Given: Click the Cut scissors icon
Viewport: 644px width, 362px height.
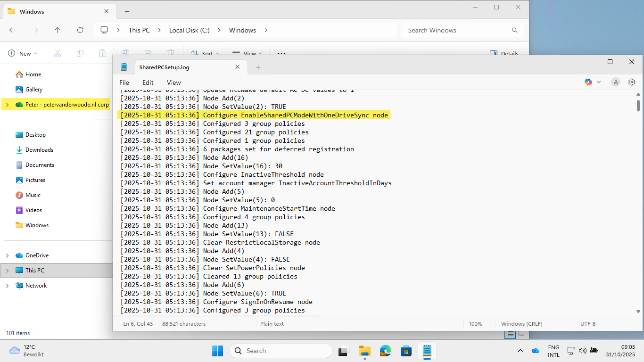Looking at the screenshot, I should [58, 53].
